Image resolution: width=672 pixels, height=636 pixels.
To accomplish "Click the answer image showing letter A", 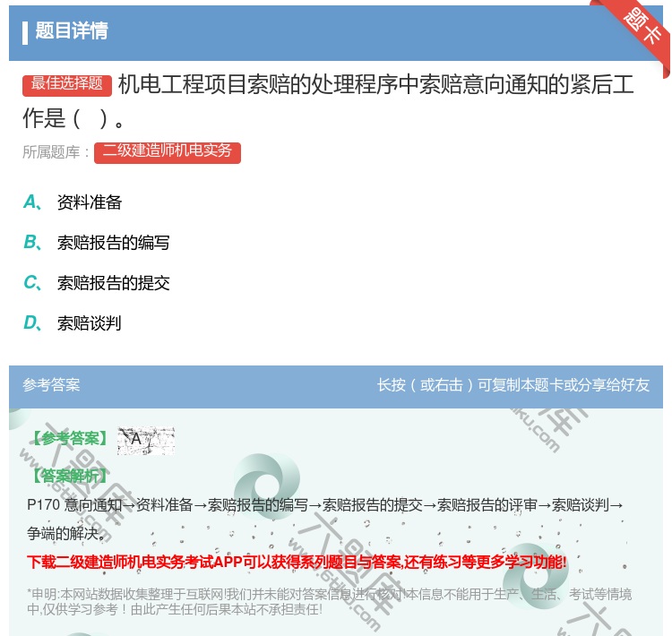I will pos(146,441).
